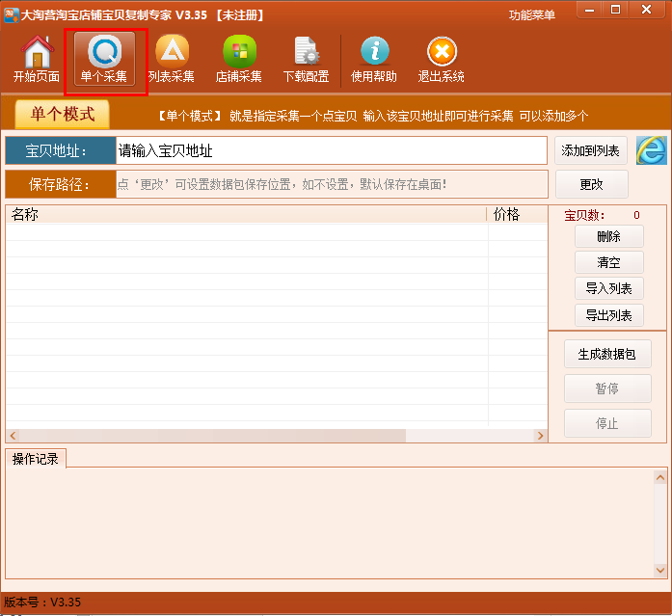This screenshot has width=672, height=616.
Task: Select the 单个采集 toolbar icon
Action: pyautogui.click(x=104, y=60)
